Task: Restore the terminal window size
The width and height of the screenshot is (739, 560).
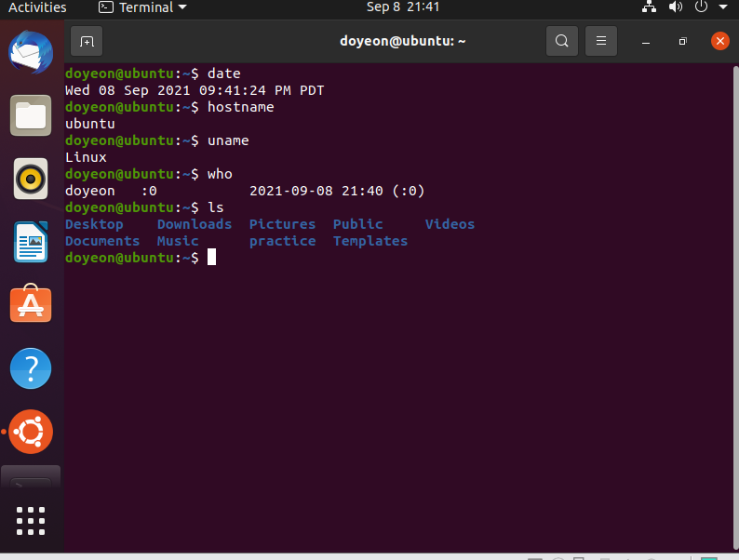Action: click(682, 42)
